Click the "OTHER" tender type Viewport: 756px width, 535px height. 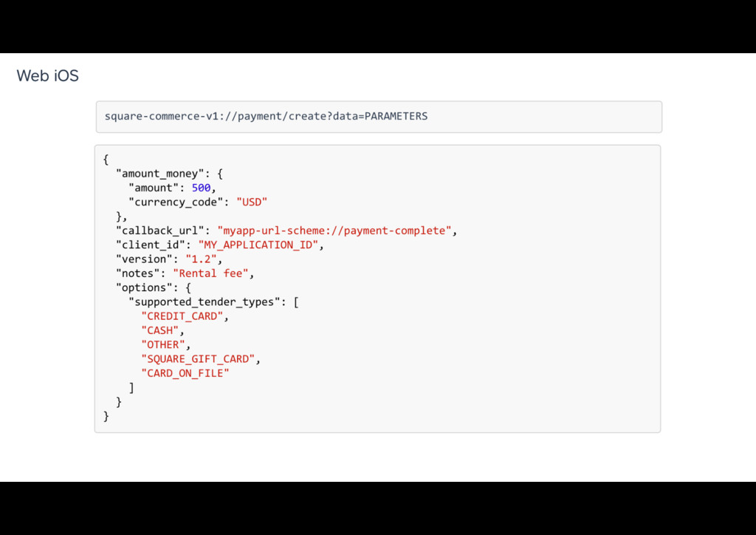(x=163, y=344)
